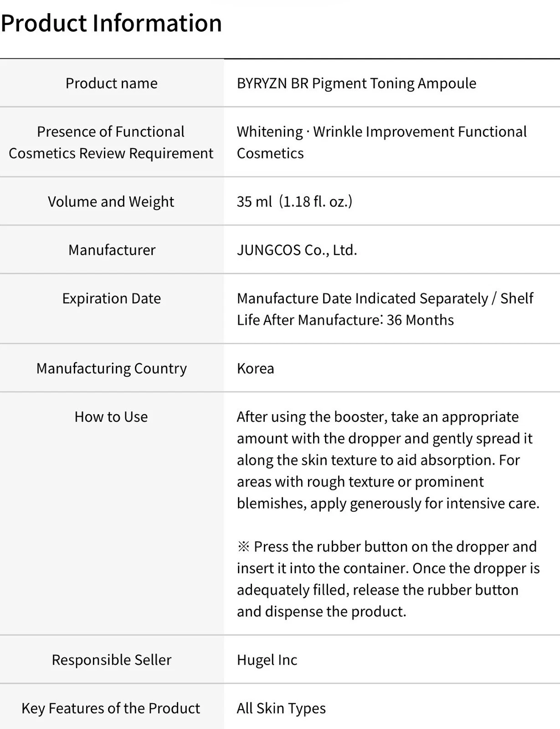Click the Shelf Life 36 Months text
The height and width of the screenshot is (729, 560).
tap(385, 309)
